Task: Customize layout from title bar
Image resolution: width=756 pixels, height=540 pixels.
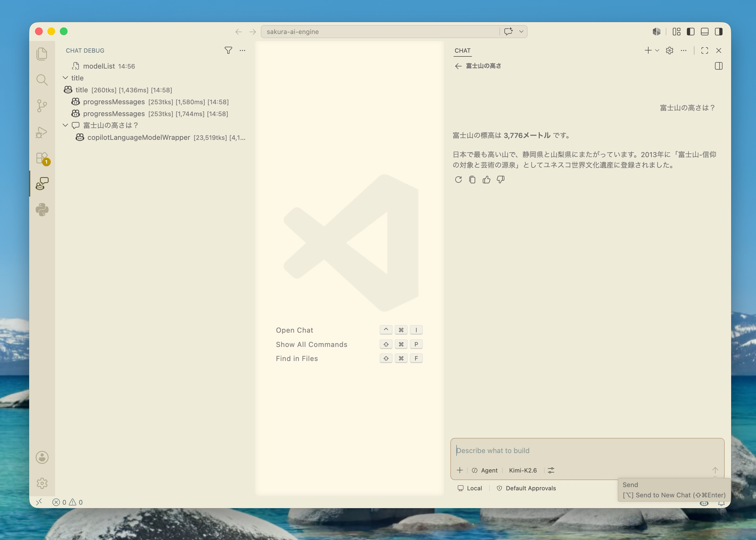Action: pos(677,32)
